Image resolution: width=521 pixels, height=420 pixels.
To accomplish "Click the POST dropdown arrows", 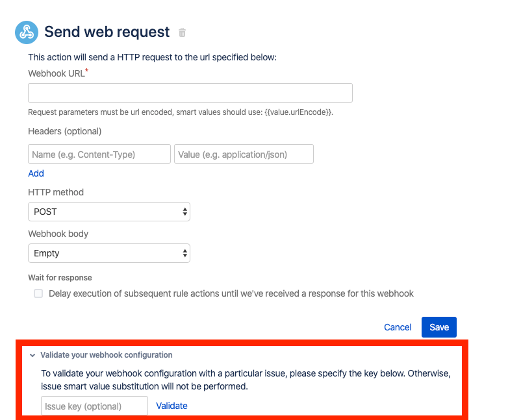I will (184, 212).
